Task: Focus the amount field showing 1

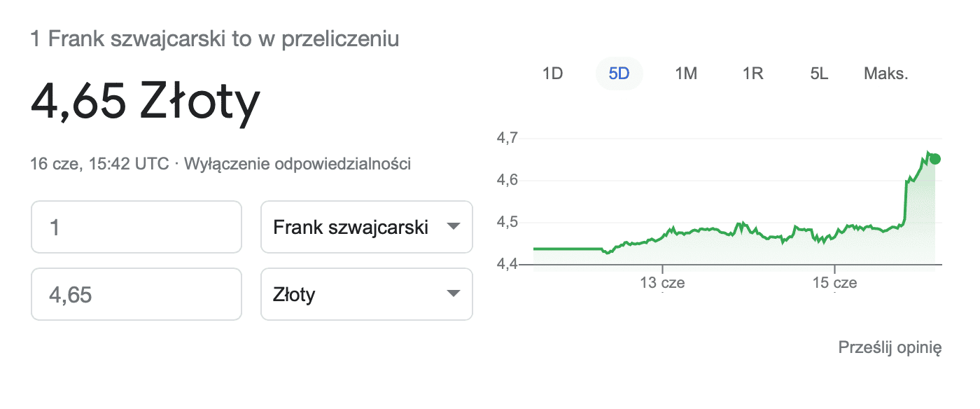Action: 136,227
